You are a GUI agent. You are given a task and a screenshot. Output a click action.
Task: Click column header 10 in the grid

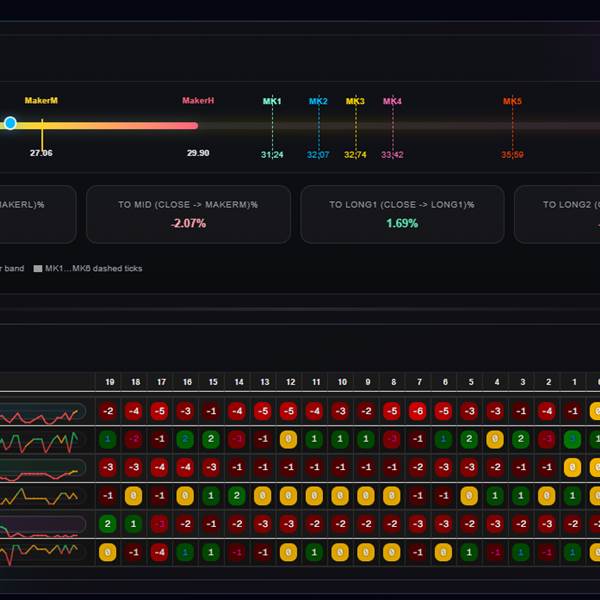tap(342, 382)
